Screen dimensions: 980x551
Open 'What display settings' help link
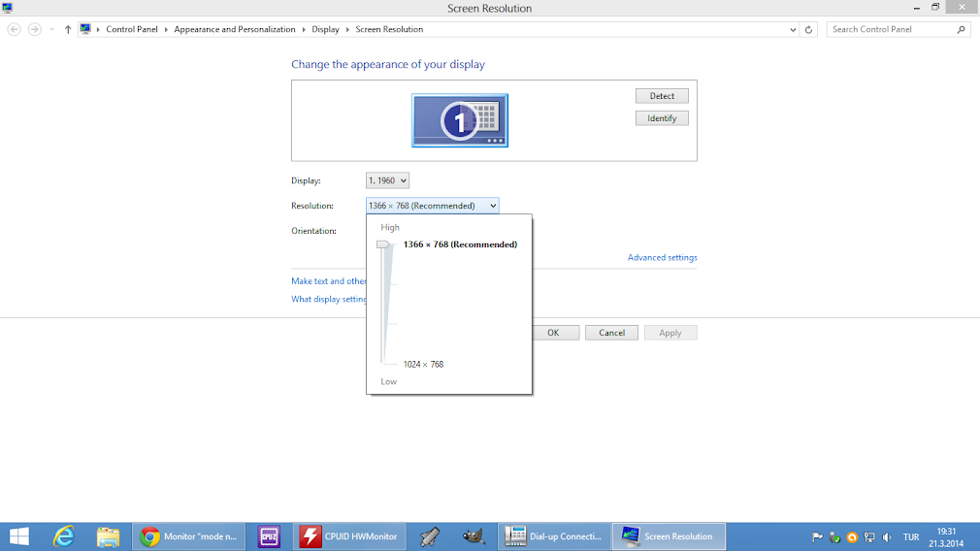pyautogui.click(x=329, y=299)
